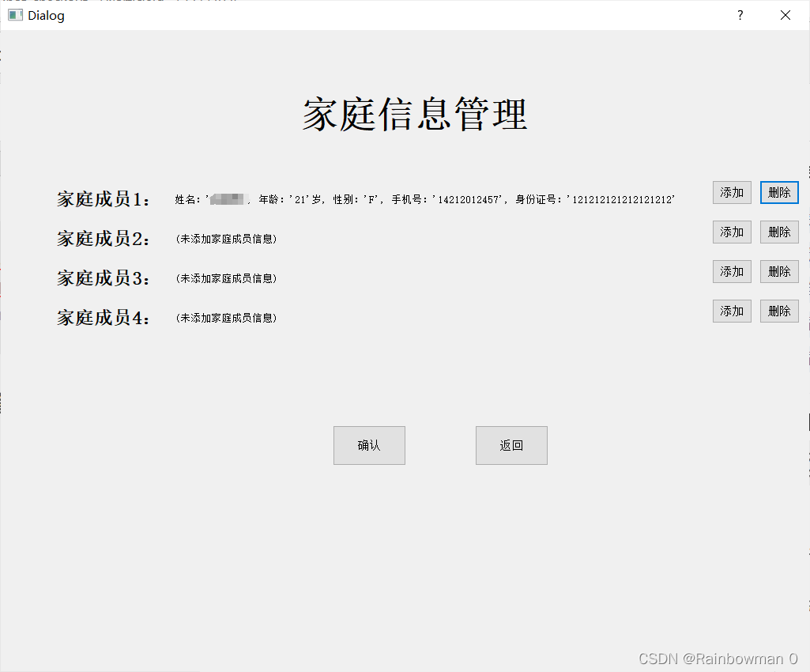
Task: Click 添加 button for 家庭成员3
Action: [732, 271]
